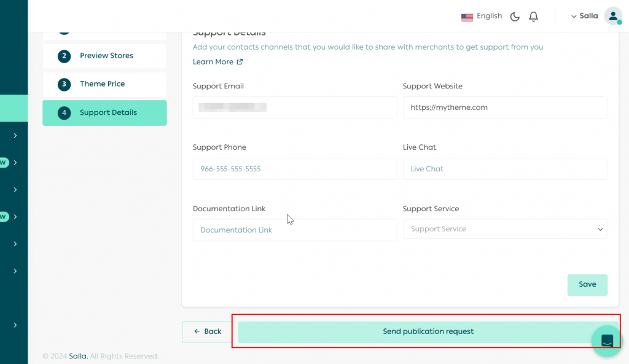Viewport: 629px width, 364px height.
Task: Expand the first sidebar chevron item
Action: tap(15, 135)
